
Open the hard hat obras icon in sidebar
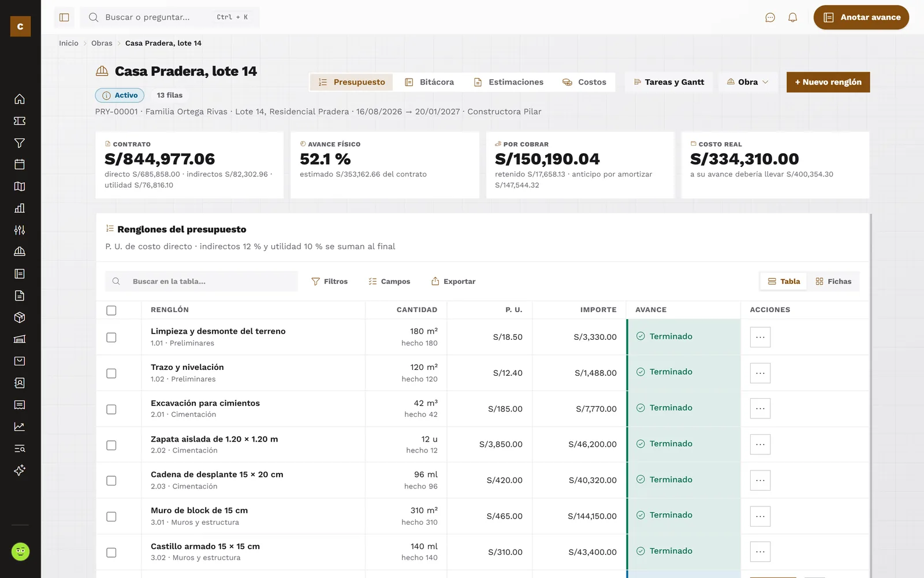[x=20, y=251]
